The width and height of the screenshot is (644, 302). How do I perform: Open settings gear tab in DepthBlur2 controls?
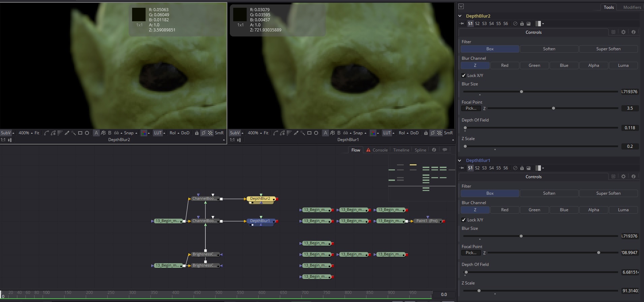(x=623, y=32)
